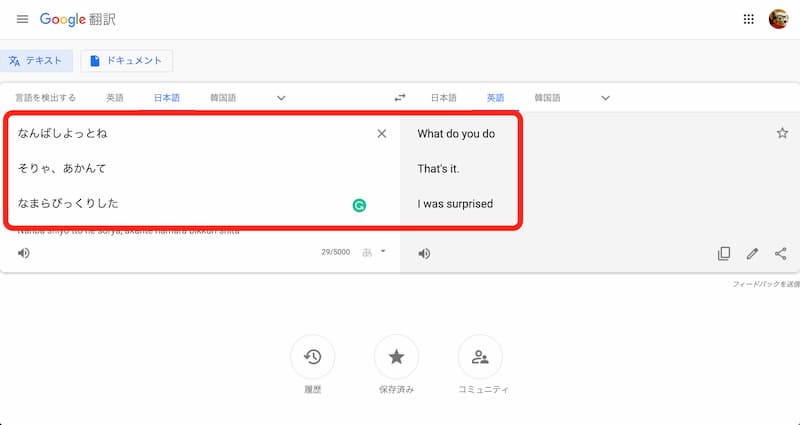
Task: Clear the source text with X
Action: [x=382, y=134]
